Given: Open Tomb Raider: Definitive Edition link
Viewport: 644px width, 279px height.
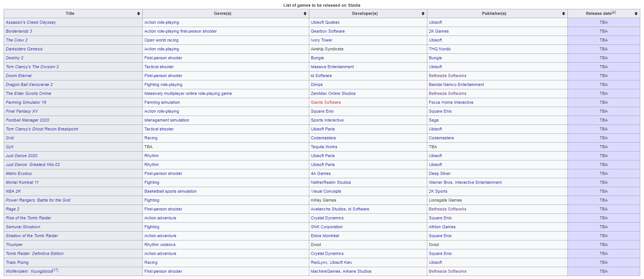Looking at the screenshot, I should (x=35, y=253).
